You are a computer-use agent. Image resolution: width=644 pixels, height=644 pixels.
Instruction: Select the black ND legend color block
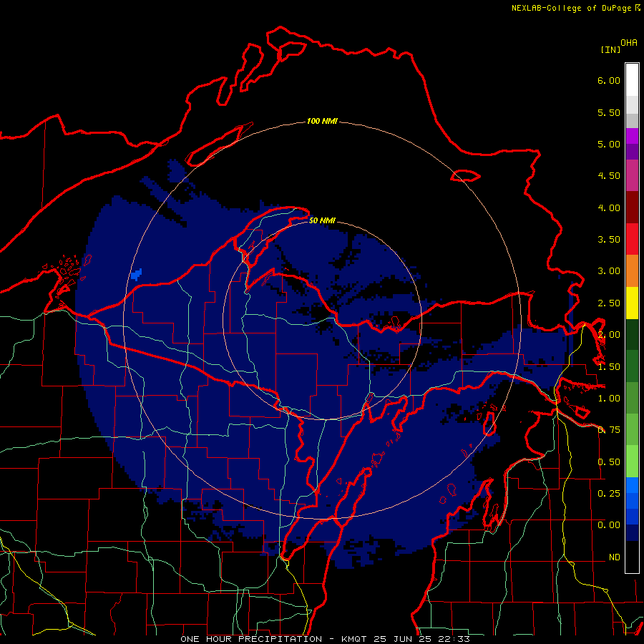pyautogui.click(x=632, y=557)
